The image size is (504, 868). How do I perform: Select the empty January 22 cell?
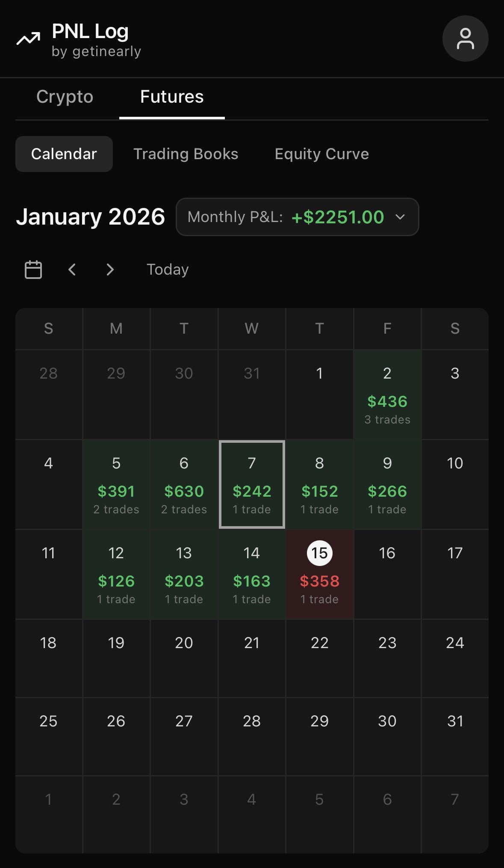[x=319, y=658]
